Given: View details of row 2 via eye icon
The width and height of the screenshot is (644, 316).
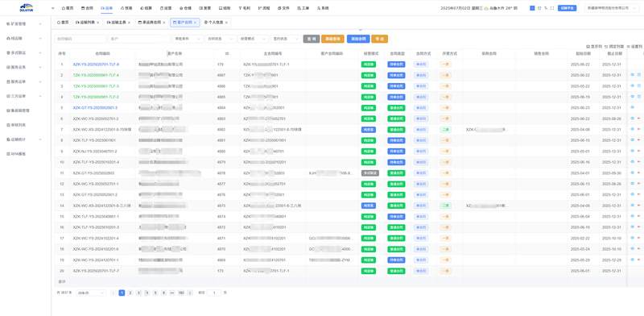Looking at the screenshot, I should (633, 75).
